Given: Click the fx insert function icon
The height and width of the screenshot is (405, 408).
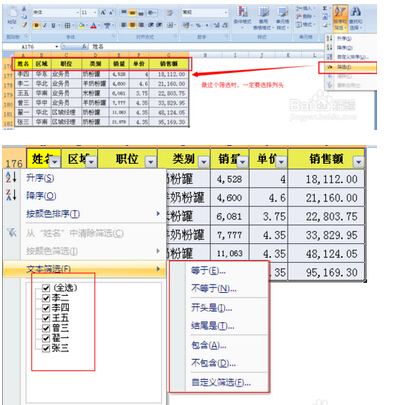Looking at the screenshot, I should click(x=85, y=47).
